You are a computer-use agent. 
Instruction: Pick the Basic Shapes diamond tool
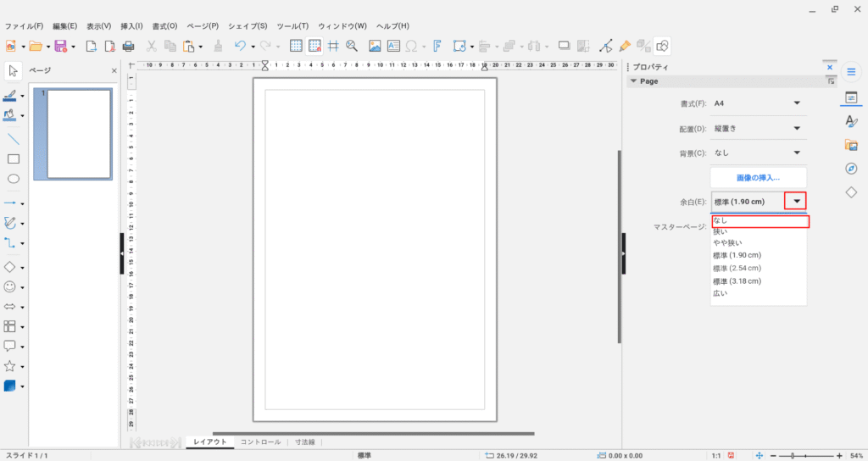9,267
